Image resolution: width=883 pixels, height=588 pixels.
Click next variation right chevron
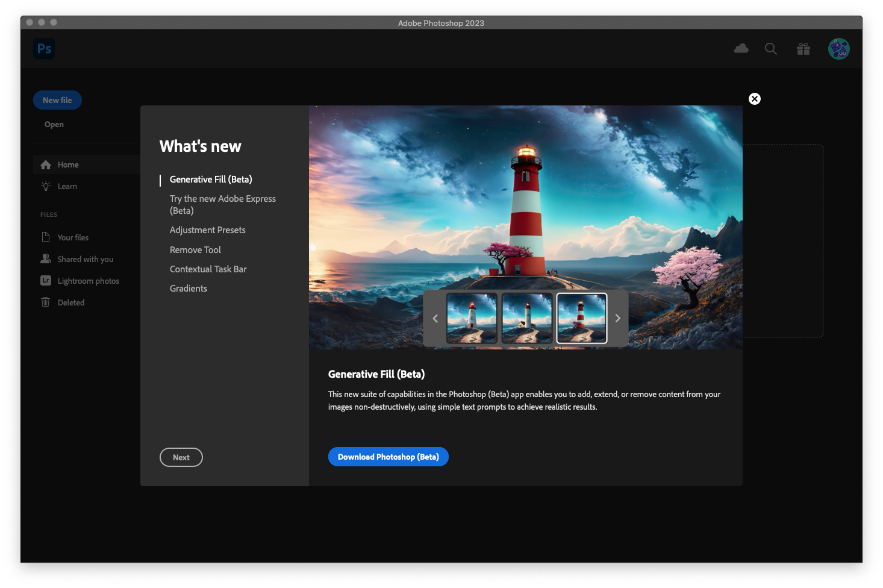coord(617,318)
